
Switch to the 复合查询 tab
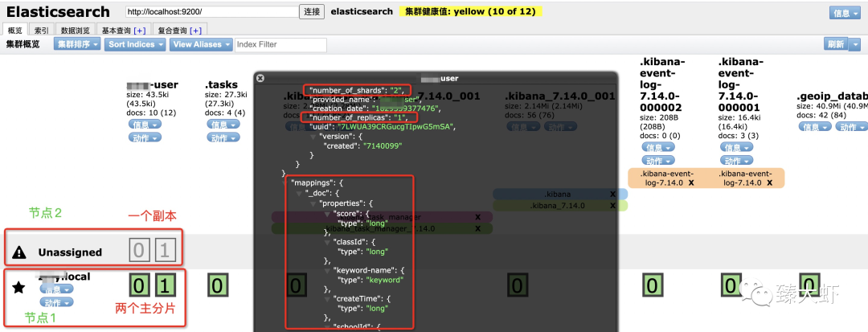[180, 30]
